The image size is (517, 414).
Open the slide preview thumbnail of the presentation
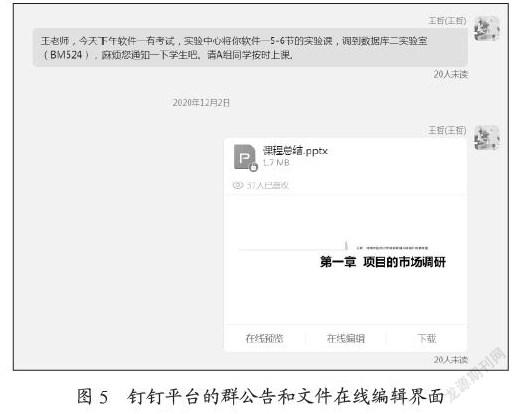tap(345, 260)
